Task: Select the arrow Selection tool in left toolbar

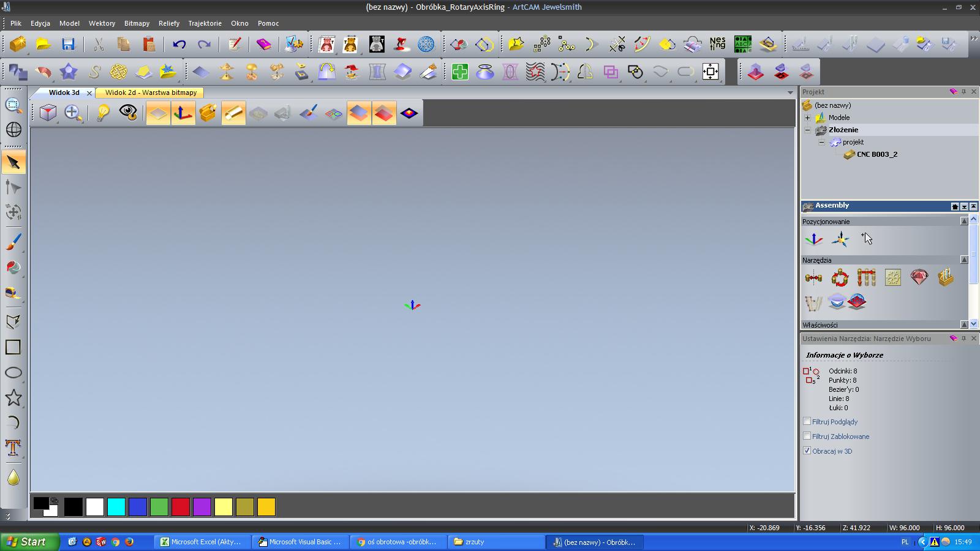Action: click(x=13, y=163)
